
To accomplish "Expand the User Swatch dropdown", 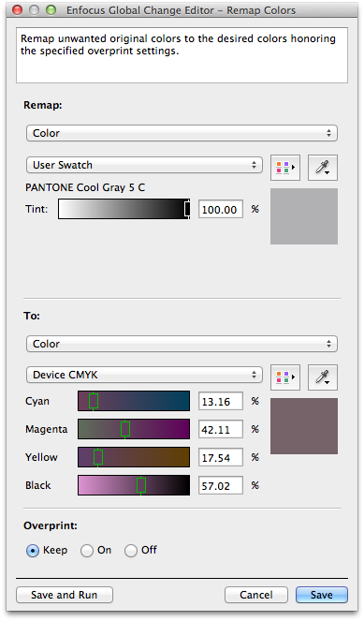I will pos(144,165).
